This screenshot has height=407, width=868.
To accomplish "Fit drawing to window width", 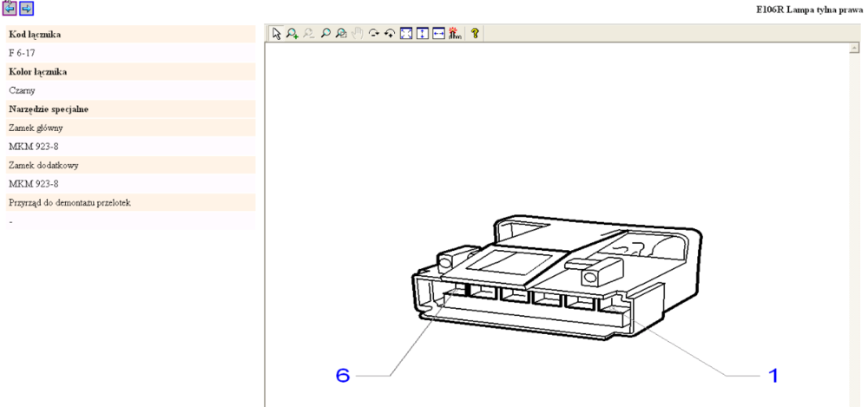I will tap(438, 33).
